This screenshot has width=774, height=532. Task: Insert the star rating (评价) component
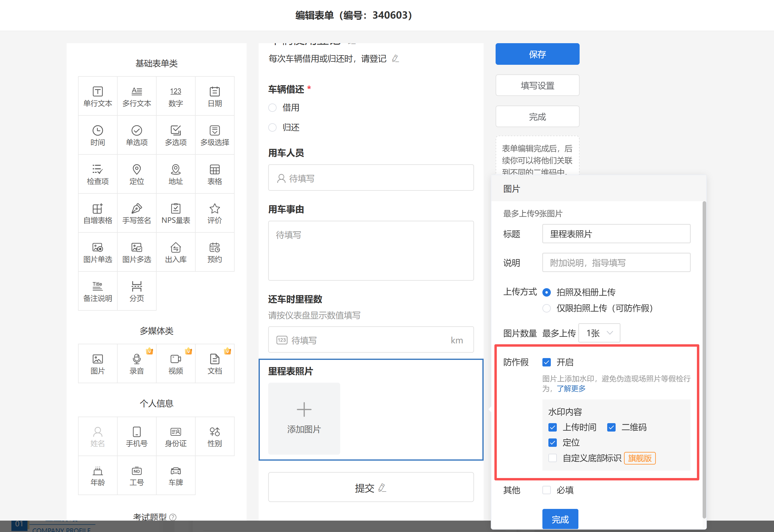pos(214,213)
